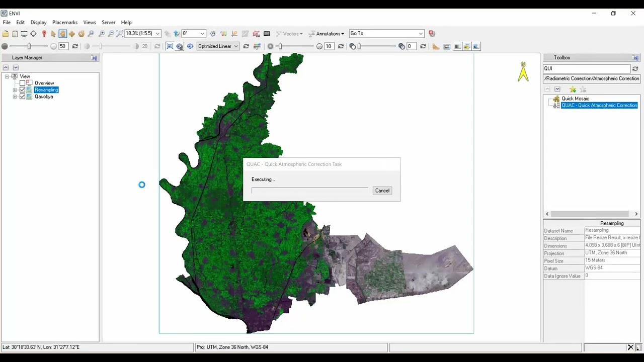Click the Region of Interest tool icon
644x362 pixels.
(x=256, y=34)
